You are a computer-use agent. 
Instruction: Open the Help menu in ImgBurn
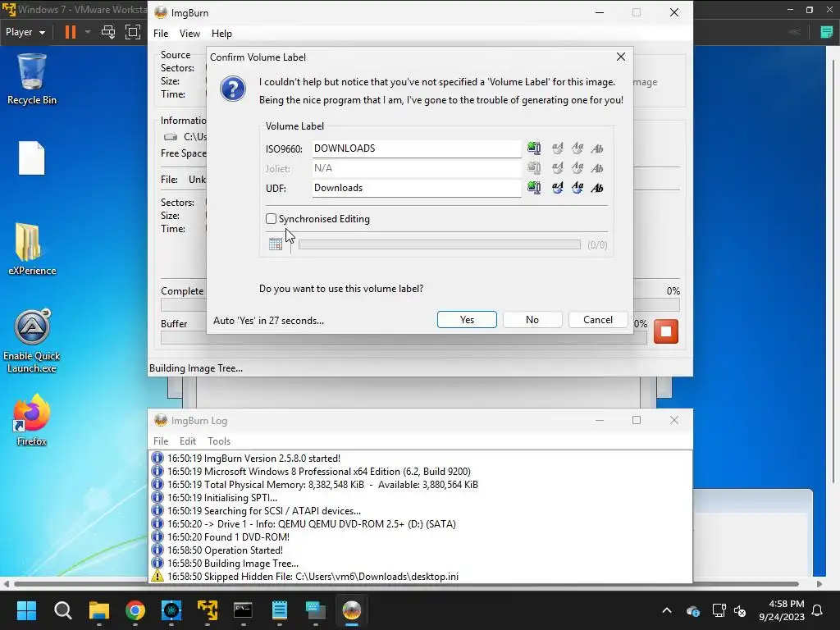point(221,34)
